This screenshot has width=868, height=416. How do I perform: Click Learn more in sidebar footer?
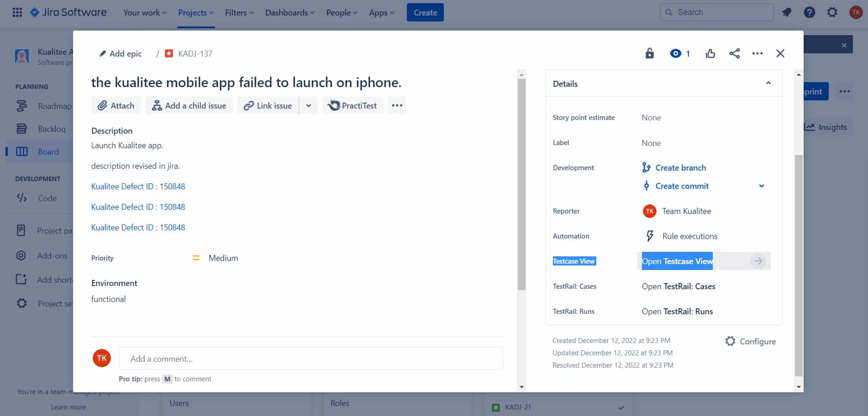[68, 407]
